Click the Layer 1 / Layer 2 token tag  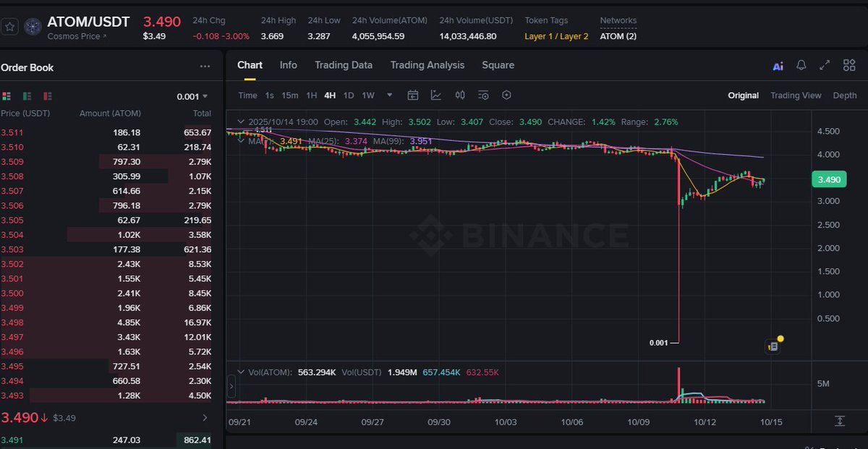(x=556, y=36)
